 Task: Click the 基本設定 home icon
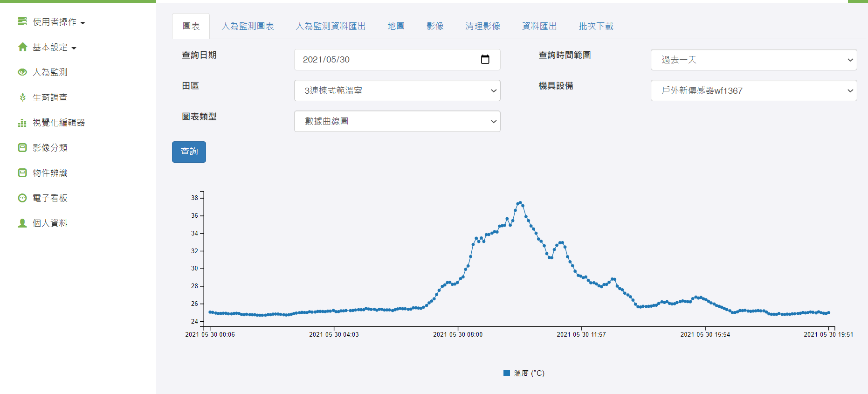(x=22, y=47)
